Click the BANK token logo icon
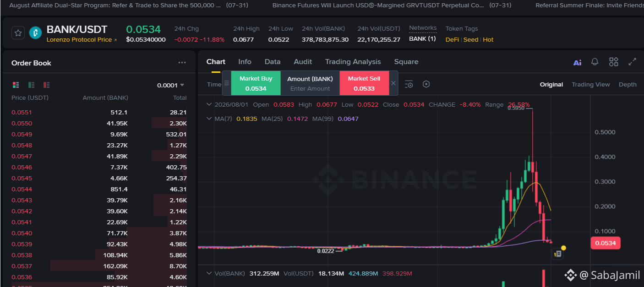 pyautogui.click(x=35, y=32)
